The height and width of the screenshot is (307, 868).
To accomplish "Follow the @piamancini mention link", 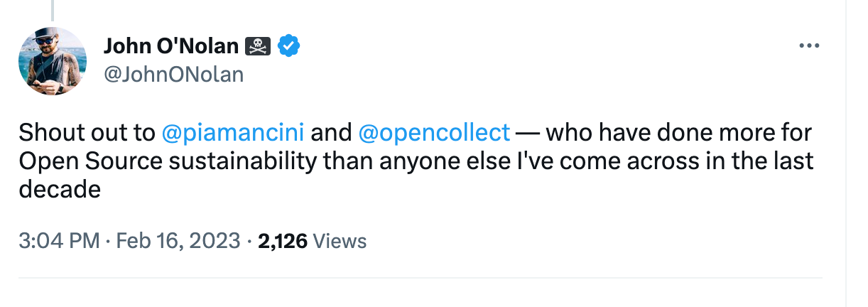I will click(233, 133).
